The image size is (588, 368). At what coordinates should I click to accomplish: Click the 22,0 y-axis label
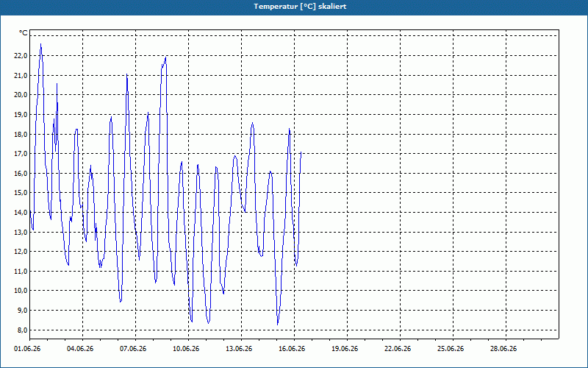21,56
